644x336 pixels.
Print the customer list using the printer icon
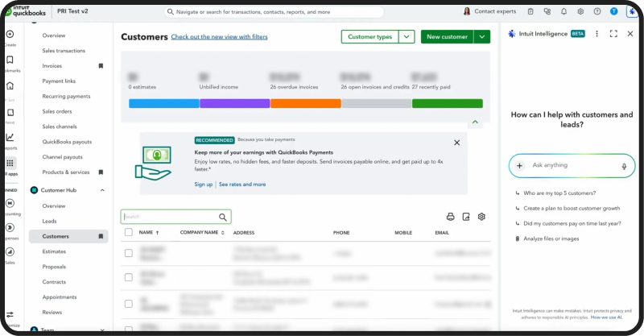pos(451,217)
